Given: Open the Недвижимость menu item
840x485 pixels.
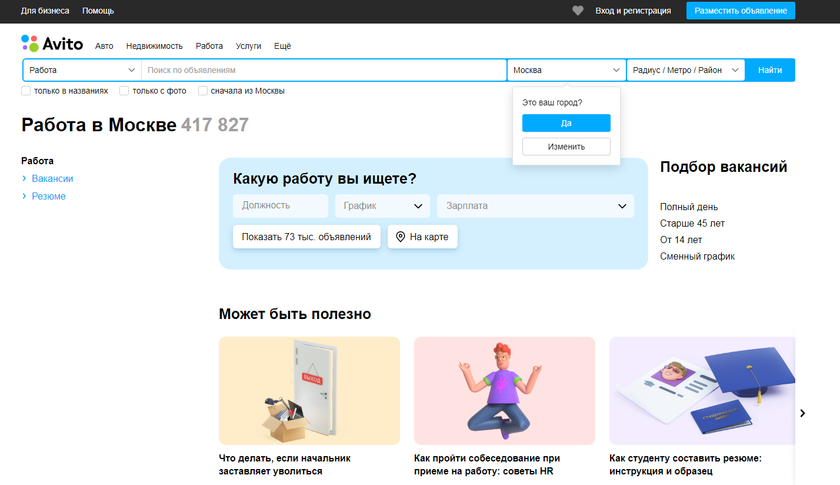Looking at the screenshot, I should tap(154, 46).
